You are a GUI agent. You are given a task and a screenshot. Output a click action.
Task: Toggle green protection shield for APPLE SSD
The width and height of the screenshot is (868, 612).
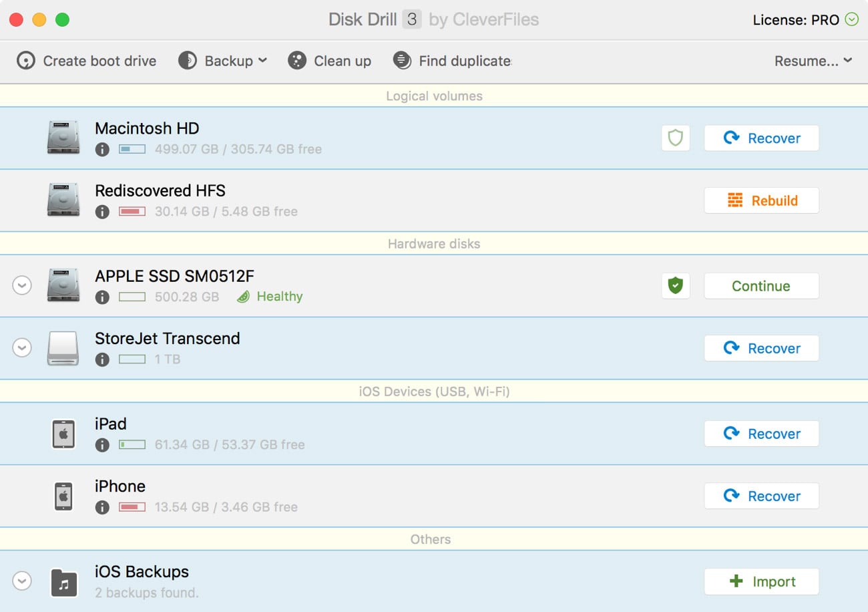click(x=676, y=286)
